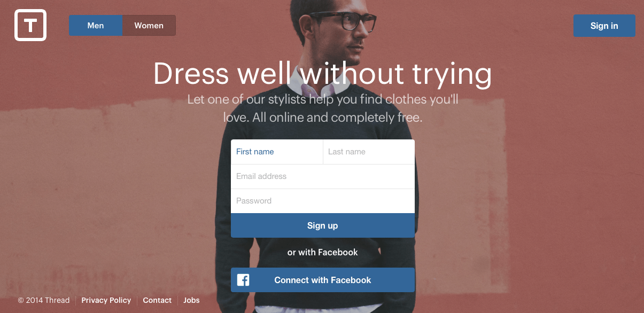Open the Privacy Policy link
Screen dimensions: 644x313
(106, 300)
